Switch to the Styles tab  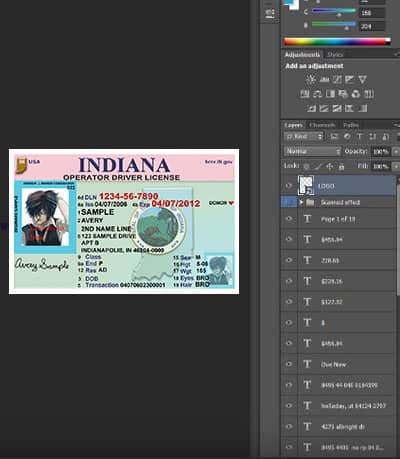(x=335, y=55)
